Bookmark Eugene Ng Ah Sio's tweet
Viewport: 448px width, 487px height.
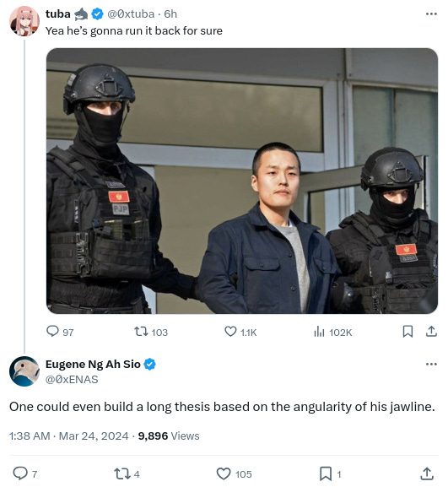[331, 473]
